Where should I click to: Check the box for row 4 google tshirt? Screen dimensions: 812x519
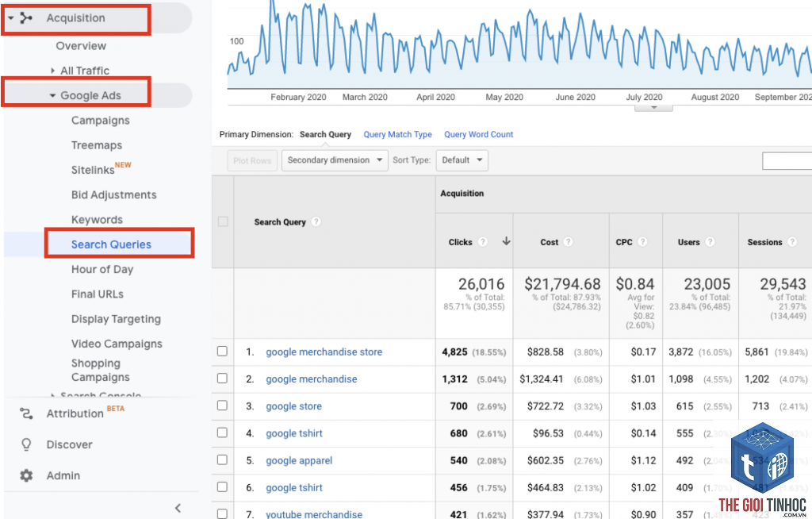click(x=222, y=432)
